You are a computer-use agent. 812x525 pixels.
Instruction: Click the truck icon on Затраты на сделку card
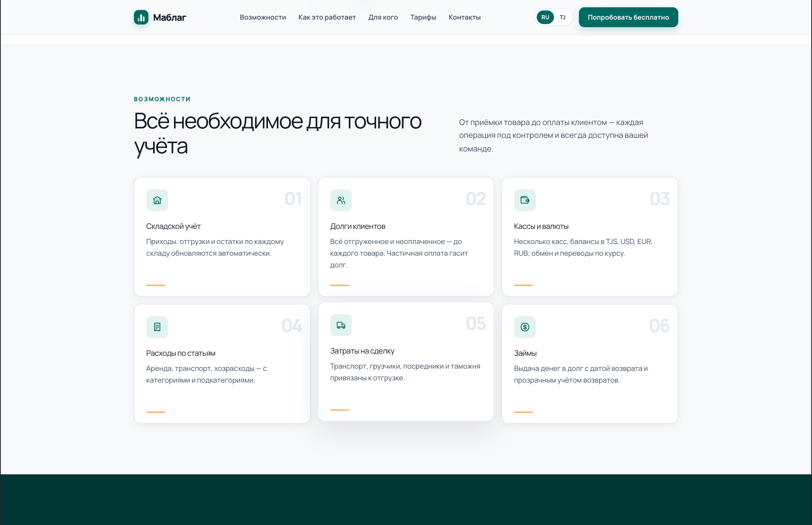(341, 325)
